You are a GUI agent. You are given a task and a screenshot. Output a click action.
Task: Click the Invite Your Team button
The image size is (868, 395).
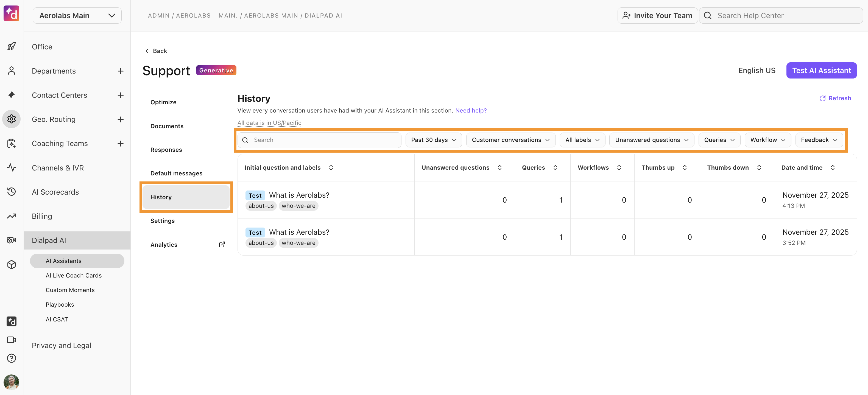657,15
